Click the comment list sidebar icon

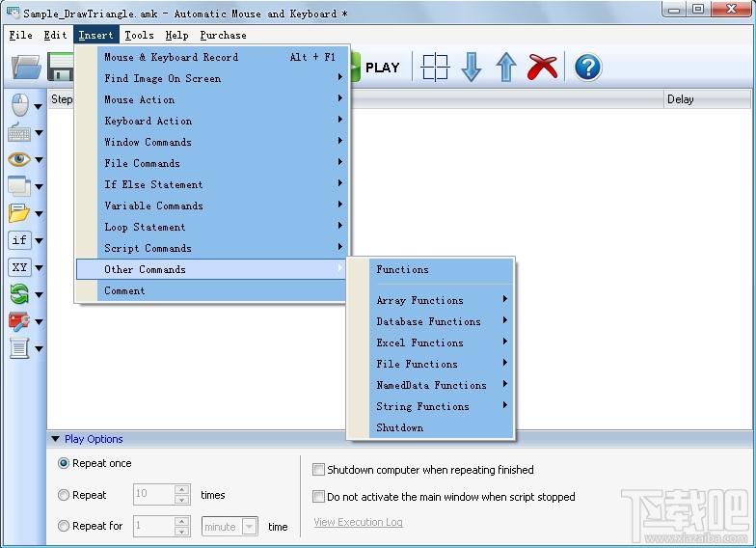(x=19, y=348)
